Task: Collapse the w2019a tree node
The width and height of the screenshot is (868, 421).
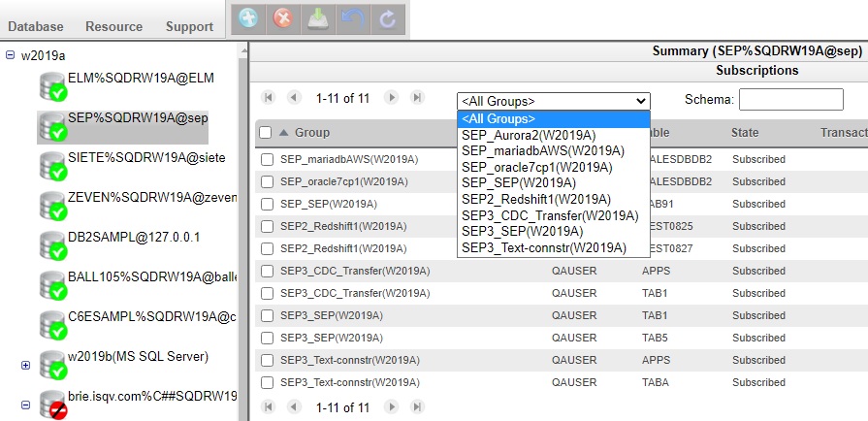Action: pyautogui.click(x=11, y=55)
